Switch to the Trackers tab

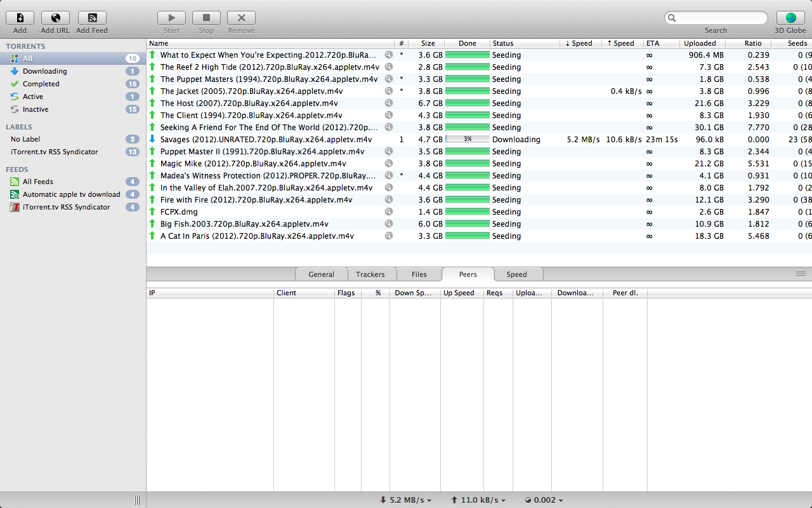coord(370,274)
